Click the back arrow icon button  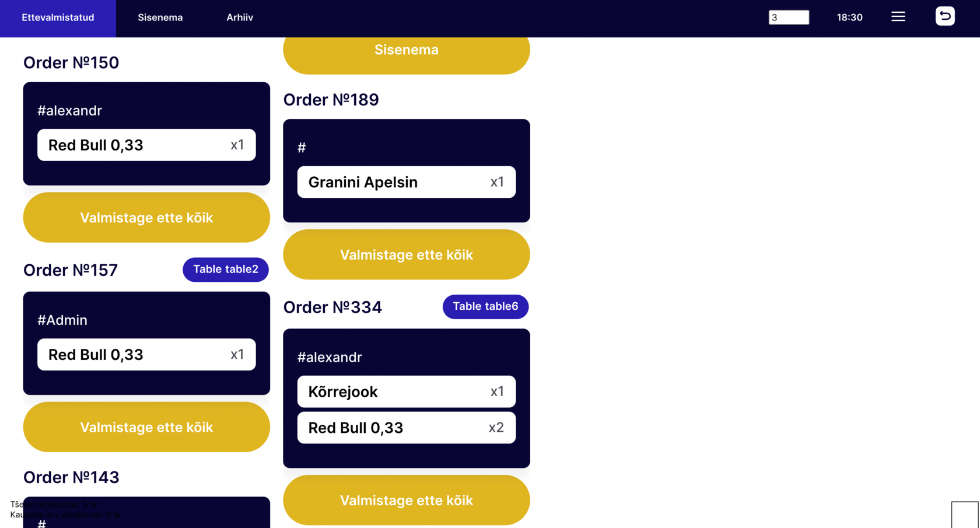pos(945,16)
